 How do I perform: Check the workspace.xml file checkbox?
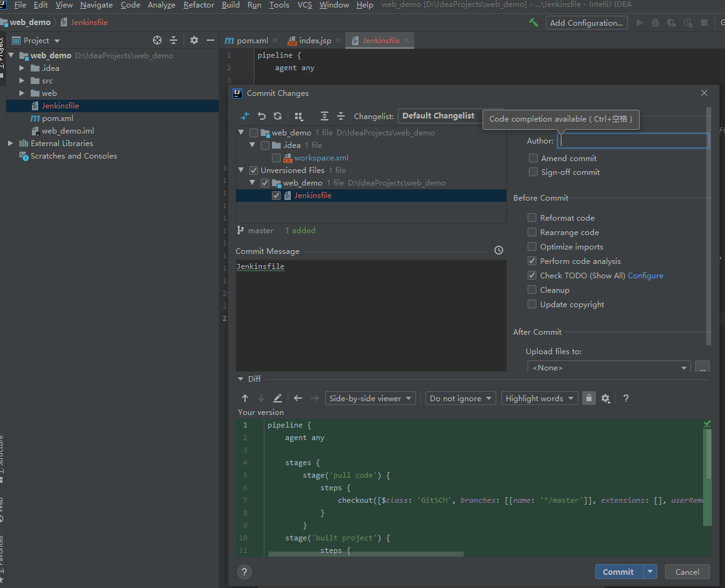[x=276, y=158]
